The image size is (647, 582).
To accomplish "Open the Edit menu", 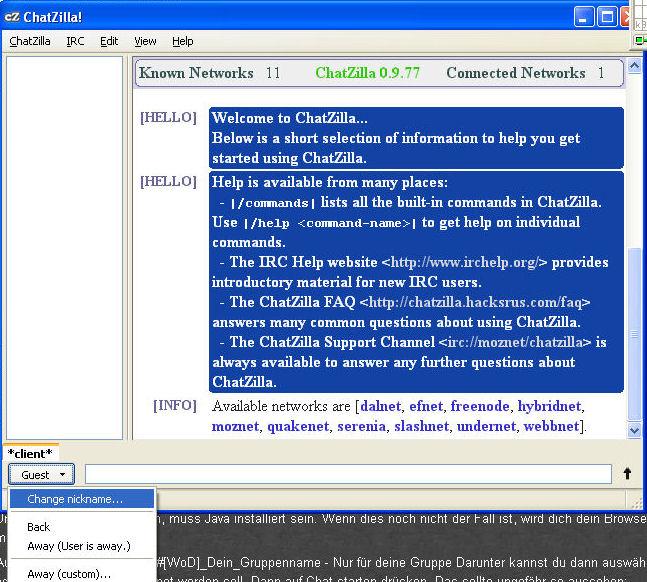I will pos(109,41).
